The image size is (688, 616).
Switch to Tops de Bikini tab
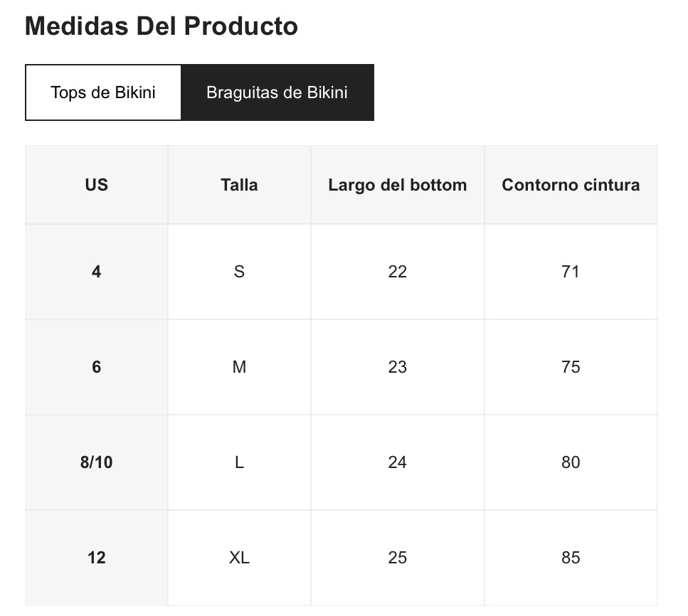(103, 92)
